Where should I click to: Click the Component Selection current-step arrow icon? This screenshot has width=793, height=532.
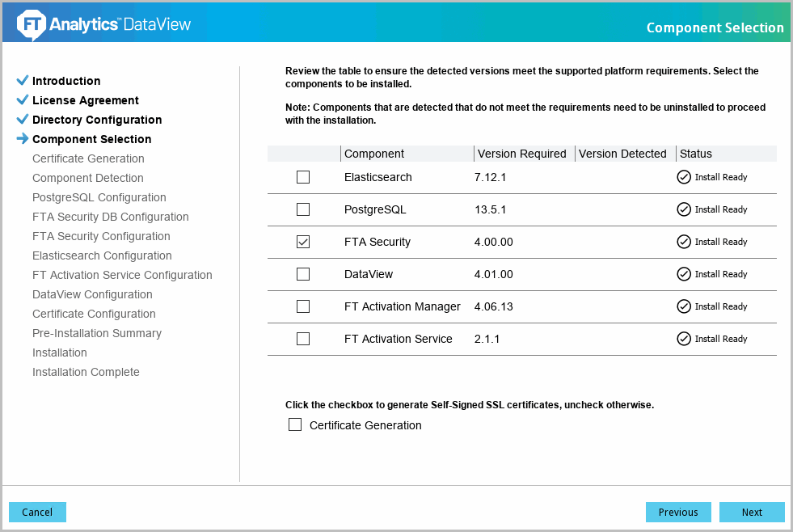(x=23, y=139)
